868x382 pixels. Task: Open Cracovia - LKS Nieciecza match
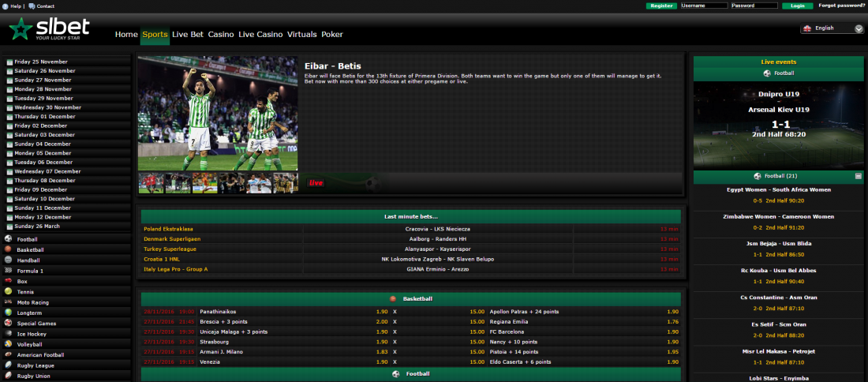pos(437,229)
